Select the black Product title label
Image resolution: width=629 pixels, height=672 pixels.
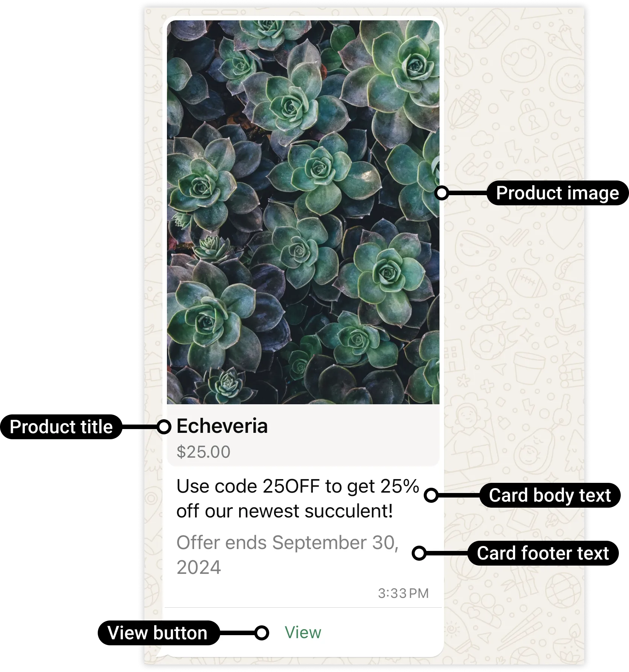tap(61, 427)
